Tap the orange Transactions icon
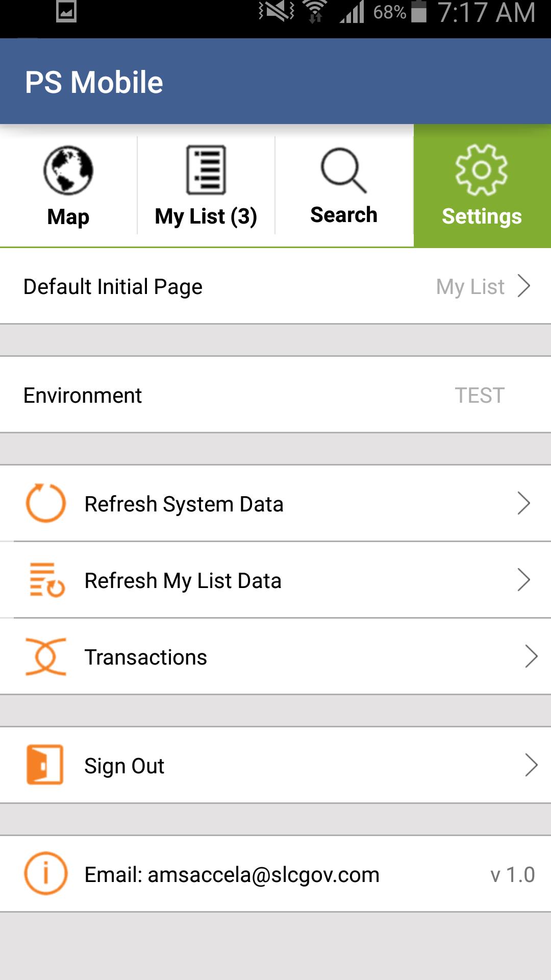Viewport: 551px width, 980px height. click(x=46, y=657)
